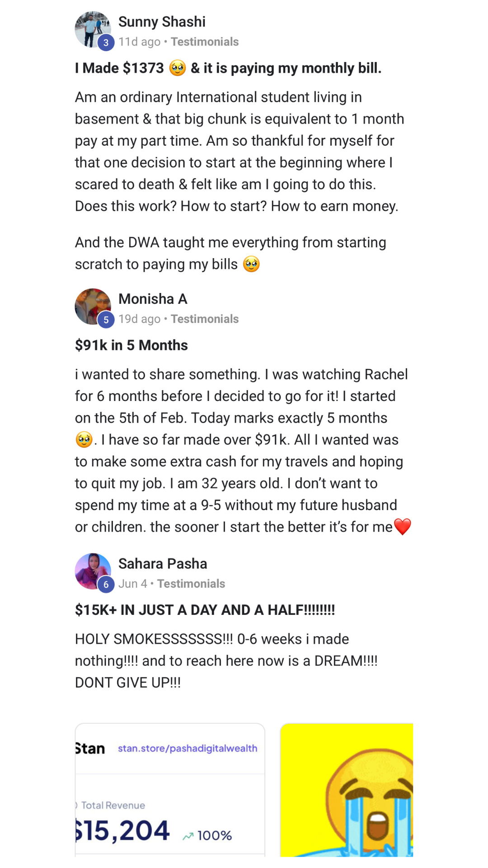
Task: Open the post titled $91k in 5 Months
Action: click(131, 345)
